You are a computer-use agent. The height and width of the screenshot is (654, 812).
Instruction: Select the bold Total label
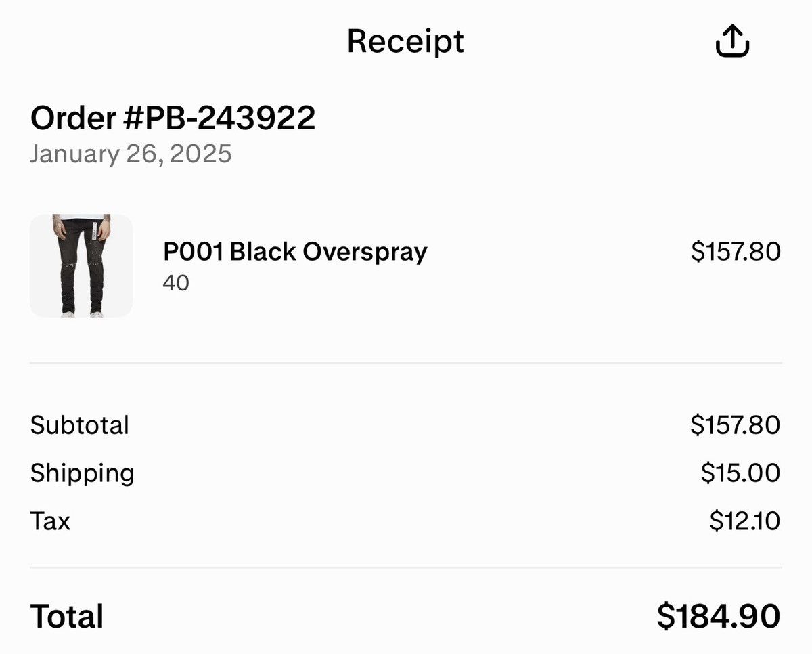click(67, 617)
